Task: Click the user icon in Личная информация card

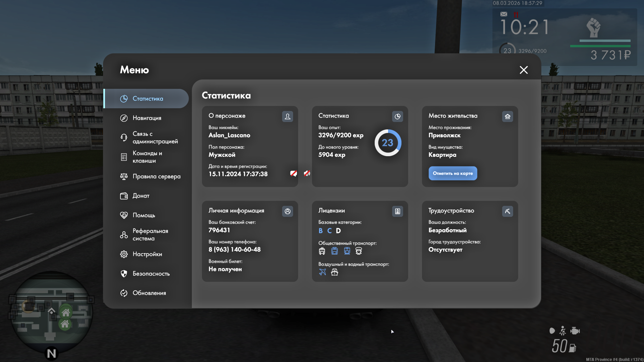Action: point(287,211)
